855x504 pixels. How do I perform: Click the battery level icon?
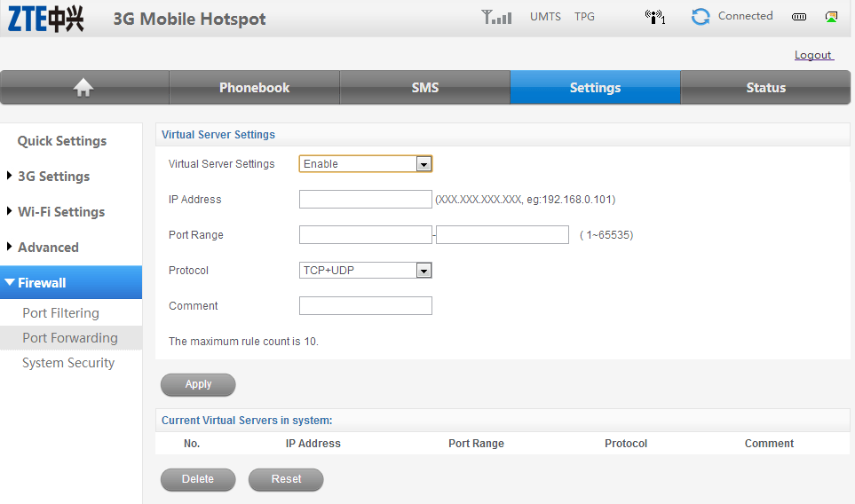[x=799, y=17]
